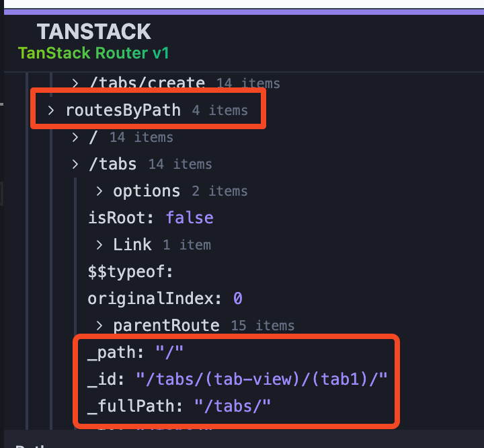Expand the /tabs/create chevron

75,83
